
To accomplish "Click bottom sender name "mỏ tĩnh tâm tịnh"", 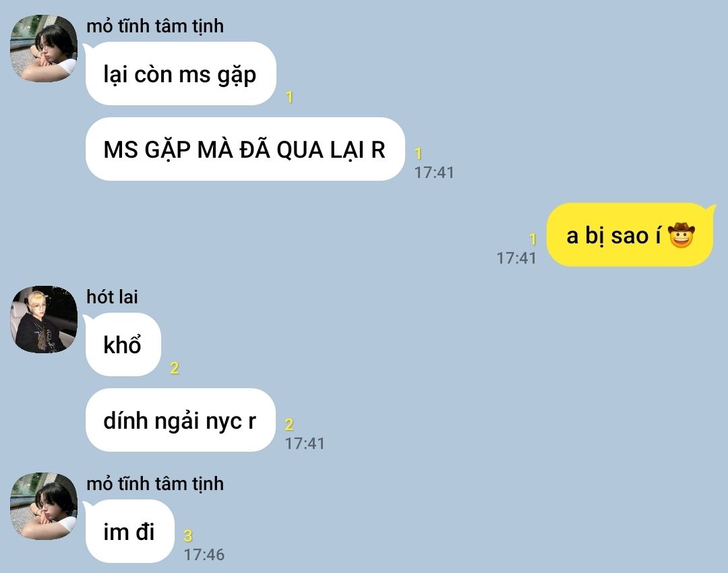I will pyautogui.click(x=155, y=484).
